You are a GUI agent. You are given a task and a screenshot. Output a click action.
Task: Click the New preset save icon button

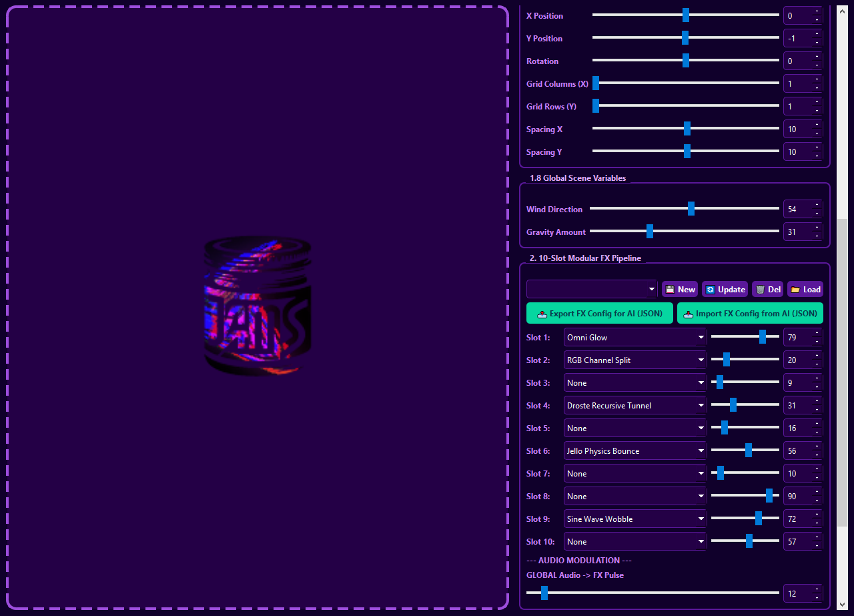pos(679,289)
